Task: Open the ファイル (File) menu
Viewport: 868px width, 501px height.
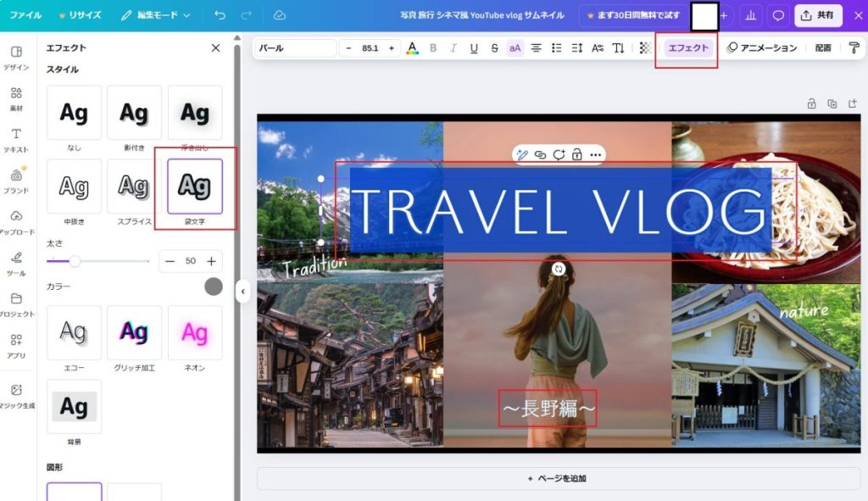Action: tap(25, 15)
